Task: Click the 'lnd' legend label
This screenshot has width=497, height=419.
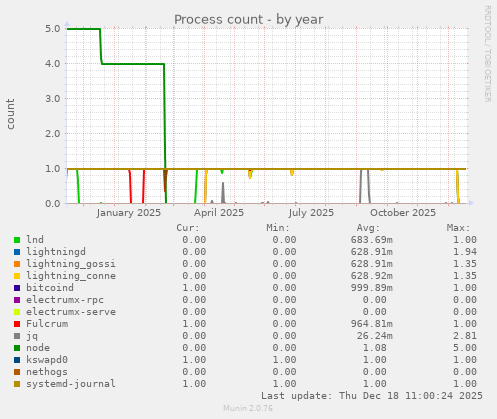Action: [35, 240]
